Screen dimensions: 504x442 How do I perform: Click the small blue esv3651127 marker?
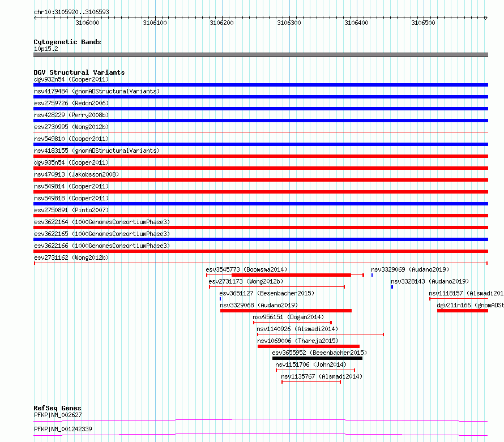click(220, 299)
